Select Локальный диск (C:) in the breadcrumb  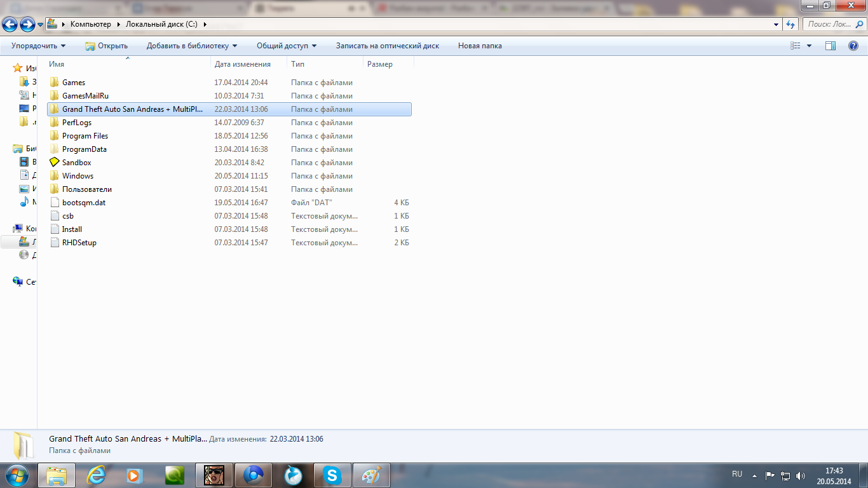[161, 24]
